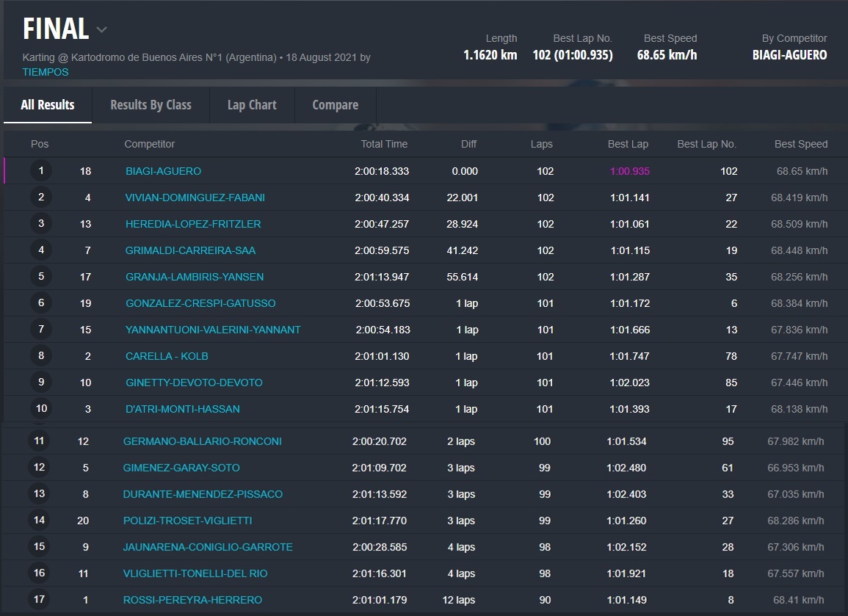Image resolution: width=848 pixels, height=616 pixels.
Task: Open the TIEMPOS organizer link
Action: (46, 72)
